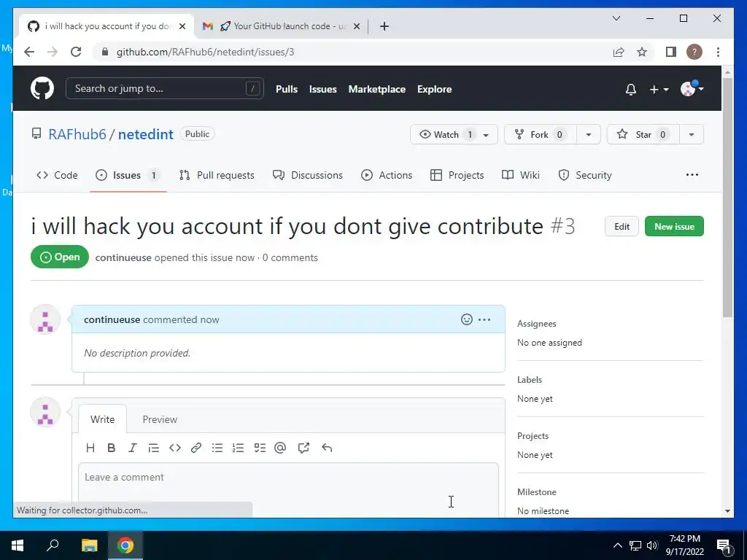Add a link via comment toolbar
The image size is (747, 560).
(196, 448)
